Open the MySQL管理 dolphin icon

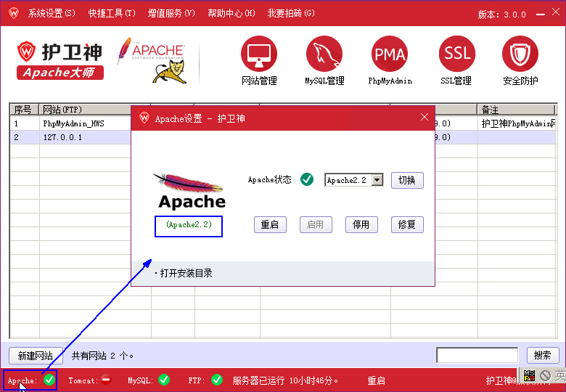tap(324, 54)
